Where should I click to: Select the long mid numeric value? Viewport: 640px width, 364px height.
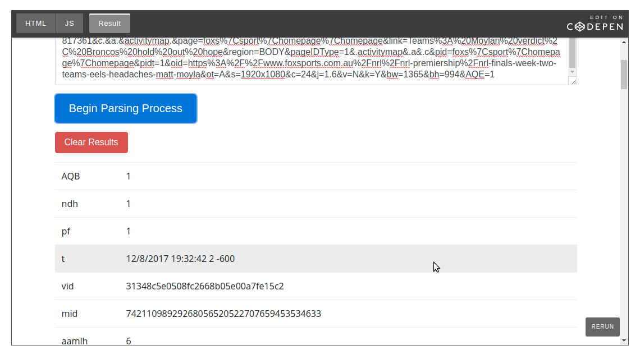click(x=223, y=314)
